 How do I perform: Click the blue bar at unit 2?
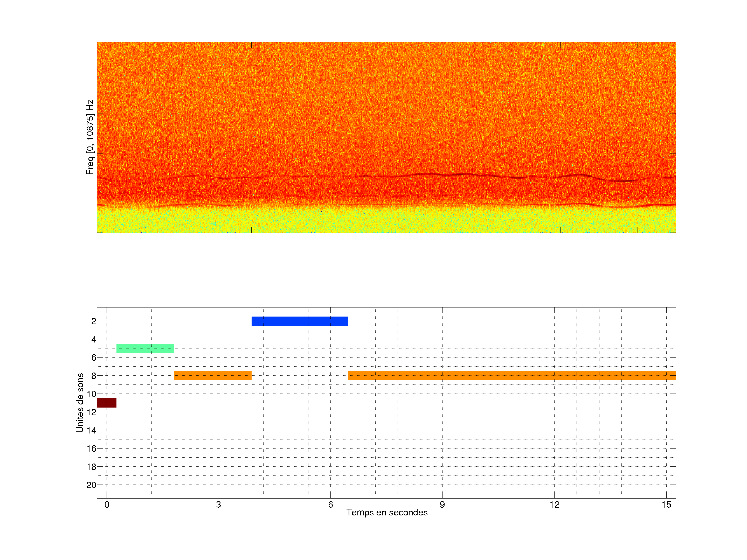tap(300, 321)
